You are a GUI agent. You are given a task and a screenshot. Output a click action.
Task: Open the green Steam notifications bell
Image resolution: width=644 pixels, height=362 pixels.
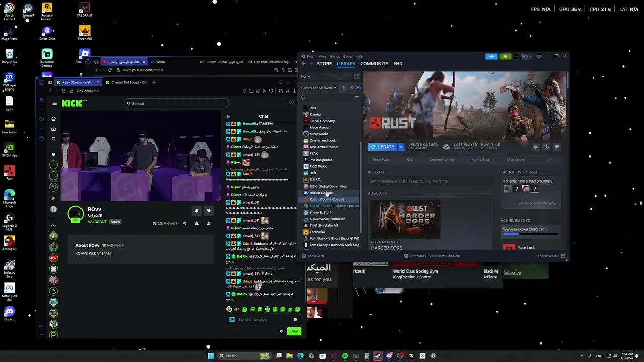[505, 56]
